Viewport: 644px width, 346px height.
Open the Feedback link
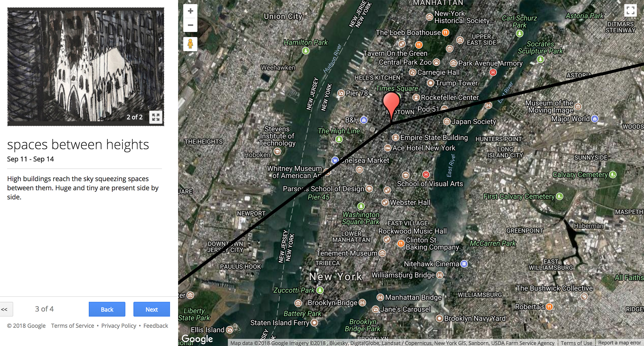point(156,326)
